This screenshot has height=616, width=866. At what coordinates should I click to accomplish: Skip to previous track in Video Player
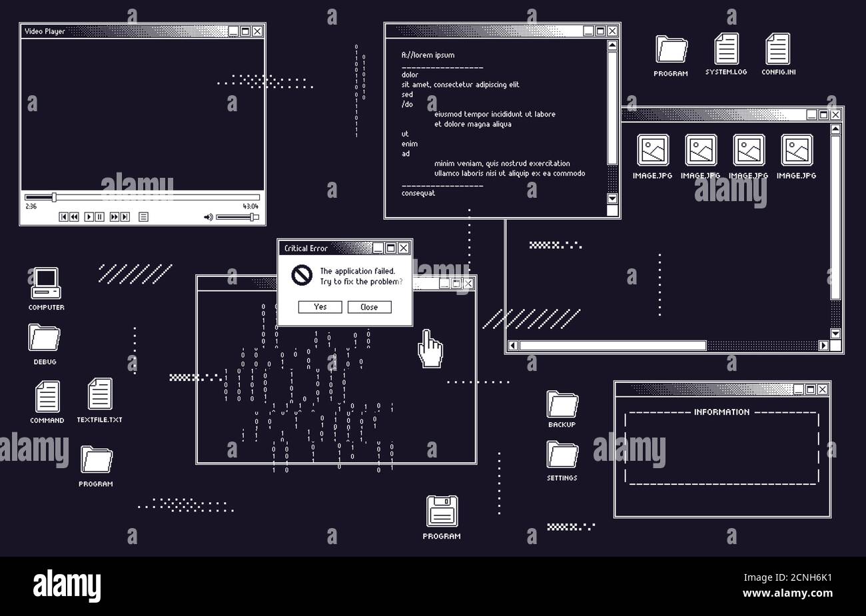(64, 217)
